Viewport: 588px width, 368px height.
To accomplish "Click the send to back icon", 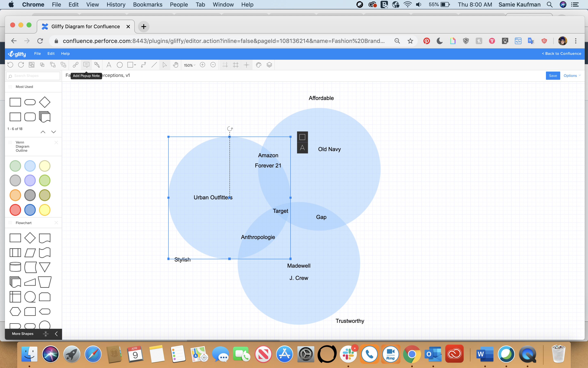I will click(x=63, y=65).
